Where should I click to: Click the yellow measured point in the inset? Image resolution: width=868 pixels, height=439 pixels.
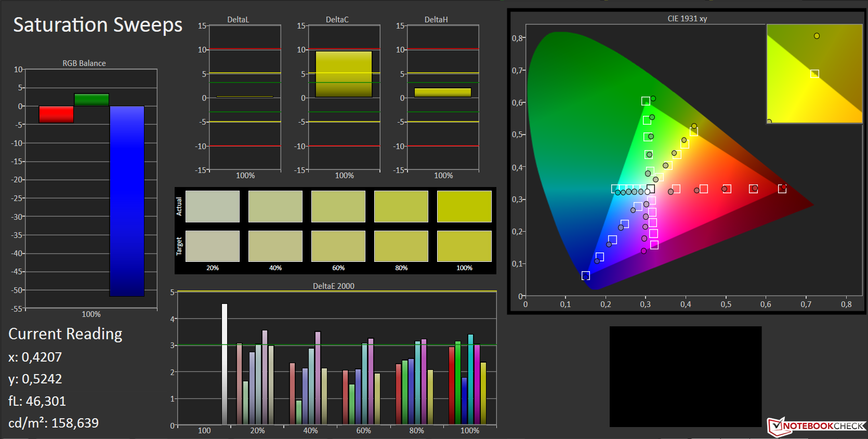click(817, 36)
